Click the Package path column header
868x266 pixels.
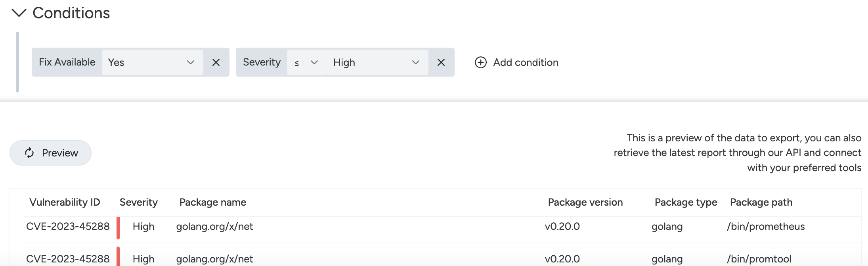pyautogui.click(x=761, y=202)
